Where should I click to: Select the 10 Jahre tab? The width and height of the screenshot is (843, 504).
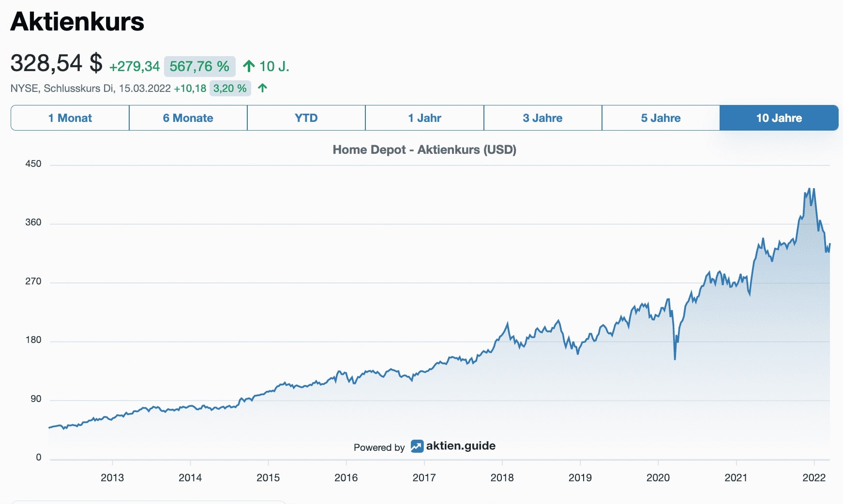[x=779, y=118]
